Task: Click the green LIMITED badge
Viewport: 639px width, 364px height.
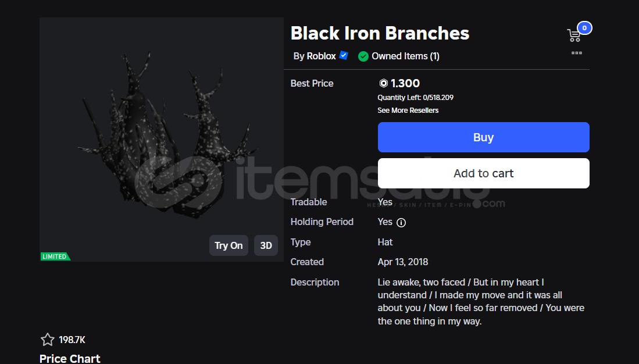Action: 55,256
